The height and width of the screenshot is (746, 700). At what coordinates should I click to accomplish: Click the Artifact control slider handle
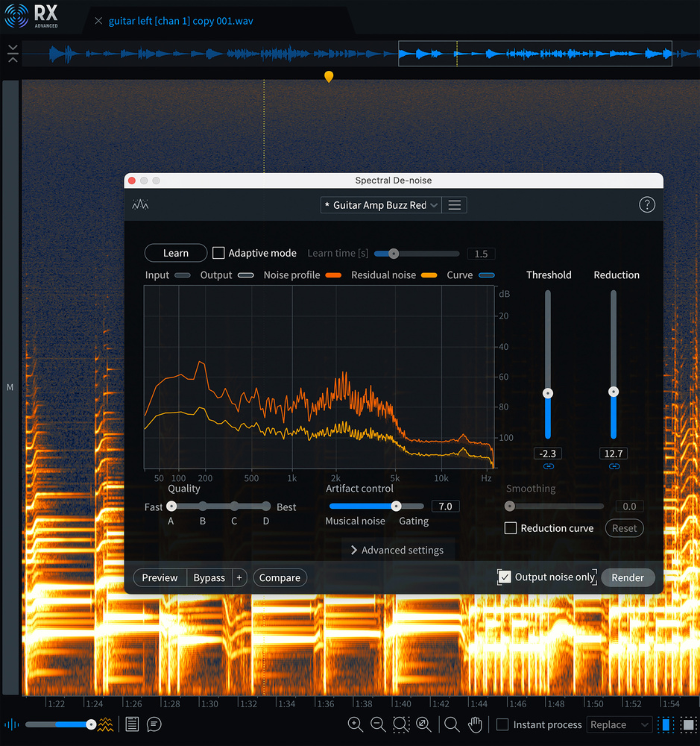pyautogui.click(x=396, y=507)
